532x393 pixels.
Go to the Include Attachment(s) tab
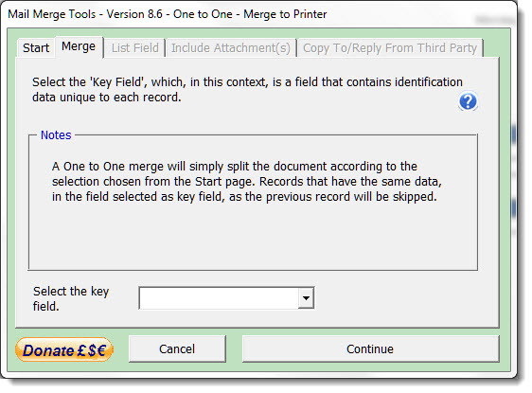click(231, 48)
